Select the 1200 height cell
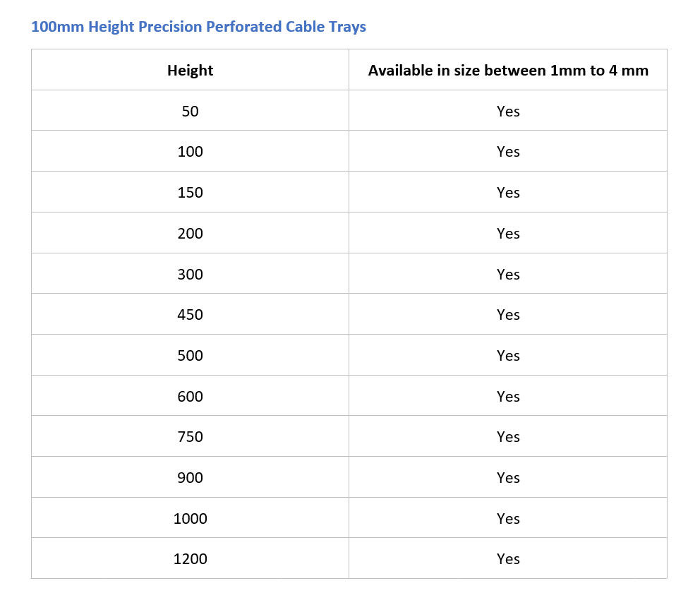The width and height of the screenshot is (700, 605). [191, 558]
